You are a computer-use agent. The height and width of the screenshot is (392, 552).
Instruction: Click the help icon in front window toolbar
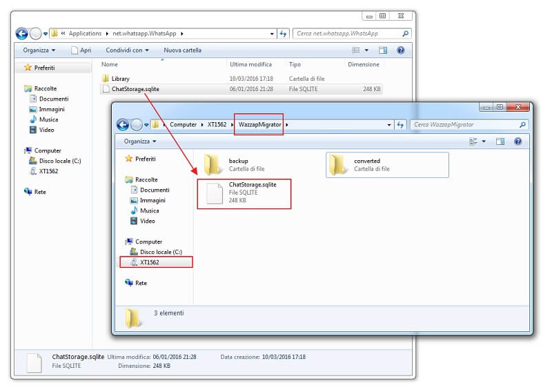click(517, 141)
